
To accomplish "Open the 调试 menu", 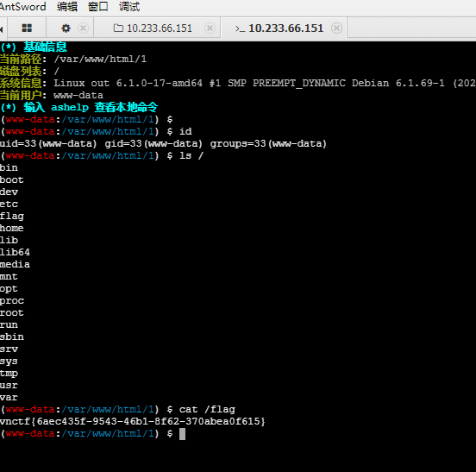I will click(x=129, y=6).
